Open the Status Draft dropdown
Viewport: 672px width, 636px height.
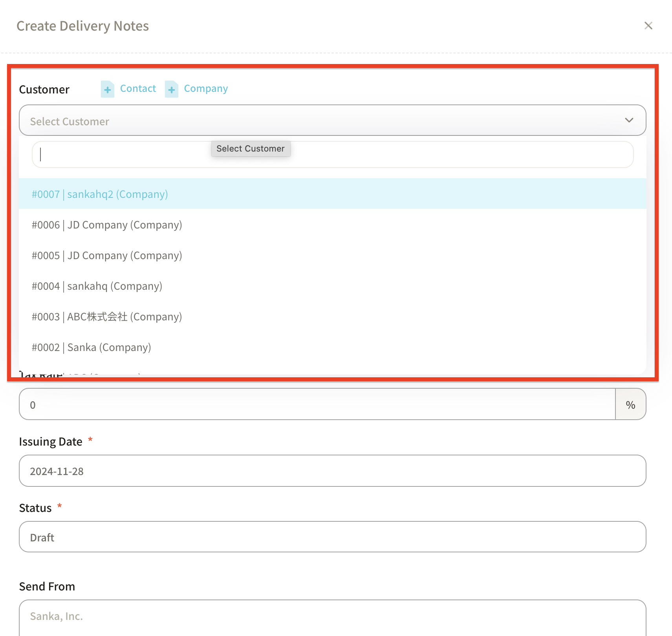tap(332, 537)
